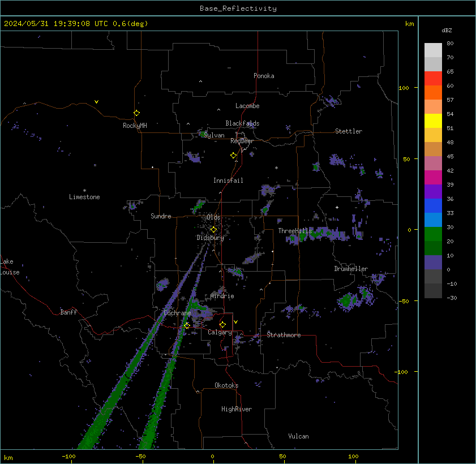Screen dimensions: 476x464
Task: Select the light gray 70-80 dBZ band
Action: (433, 50)
